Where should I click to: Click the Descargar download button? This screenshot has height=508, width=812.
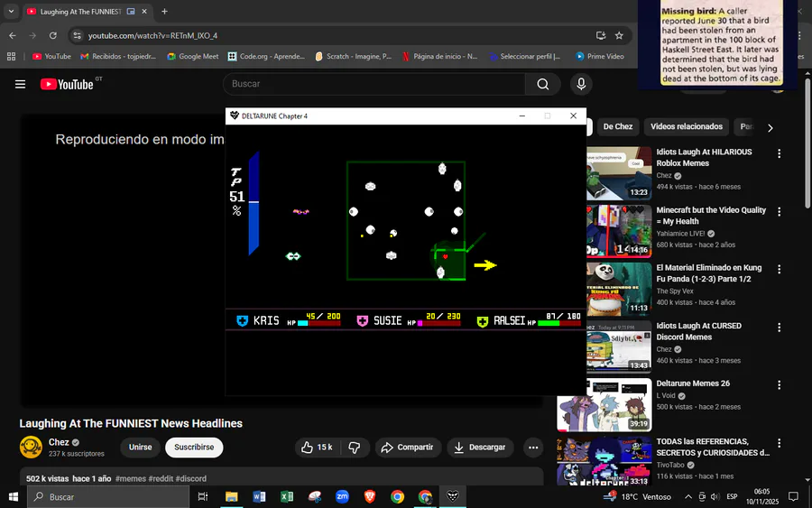click(x=480, y=448)
